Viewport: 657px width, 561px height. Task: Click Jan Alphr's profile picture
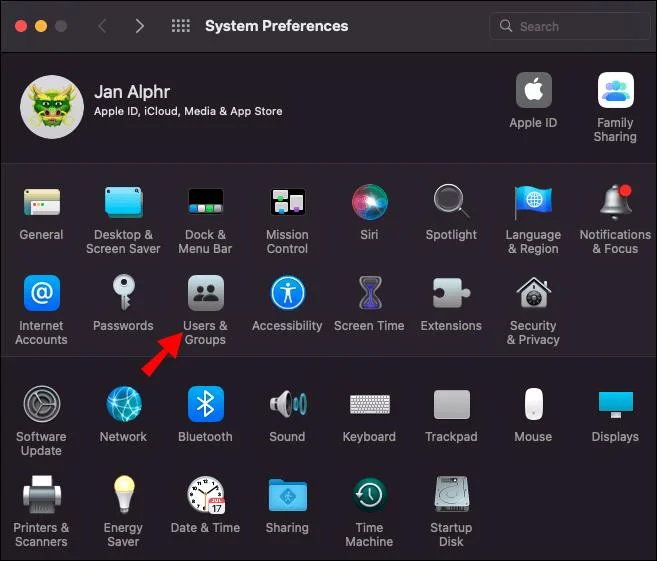pyautogui.click(x=51, y=107)
